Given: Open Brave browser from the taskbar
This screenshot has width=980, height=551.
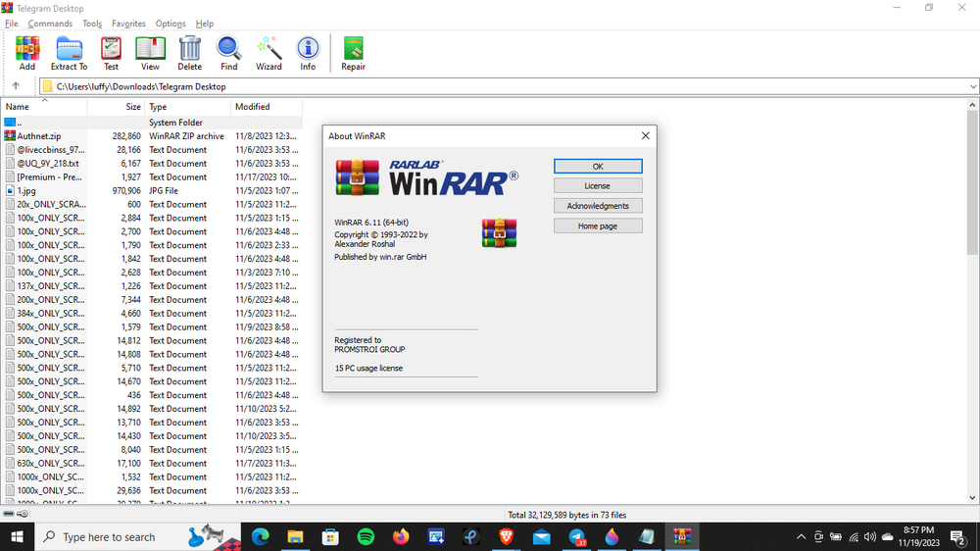Looking at the screenshot, I should [507, 536].
